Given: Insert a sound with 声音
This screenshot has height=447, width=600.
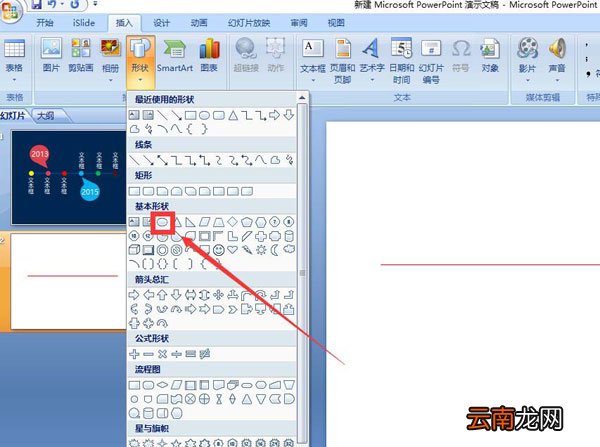Looking at the screenshot, I should [x=557, y=55].
